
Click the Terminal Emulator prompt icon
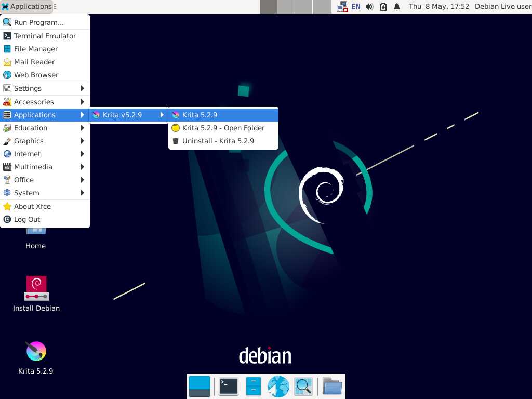point(7,36)
